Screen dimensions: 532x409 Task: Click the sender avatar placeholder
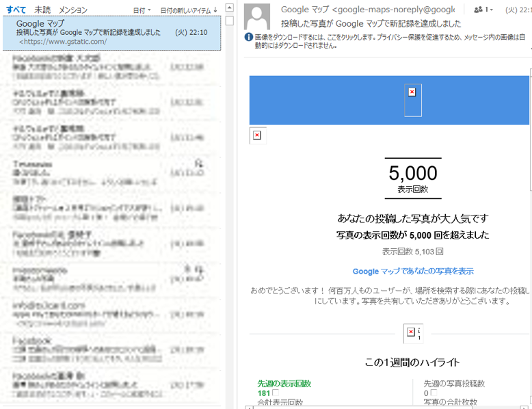pos(257,16)
